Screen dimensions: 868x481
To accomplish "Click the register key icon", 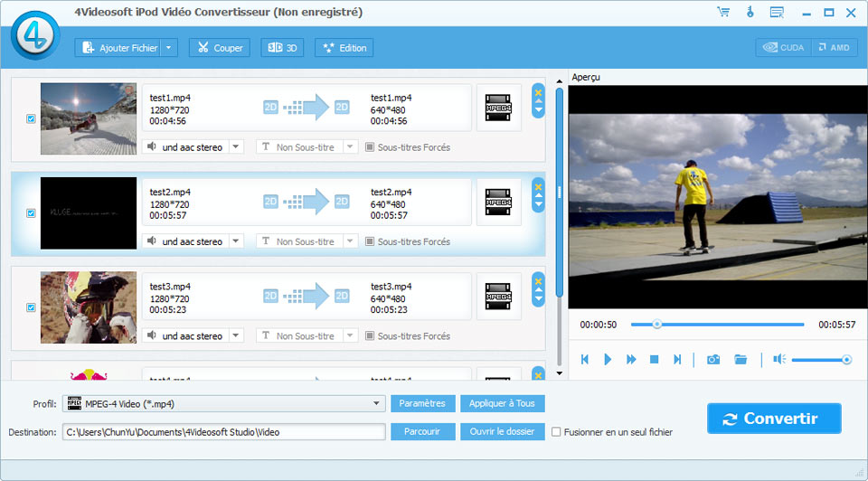I will (x=750, y=13).
